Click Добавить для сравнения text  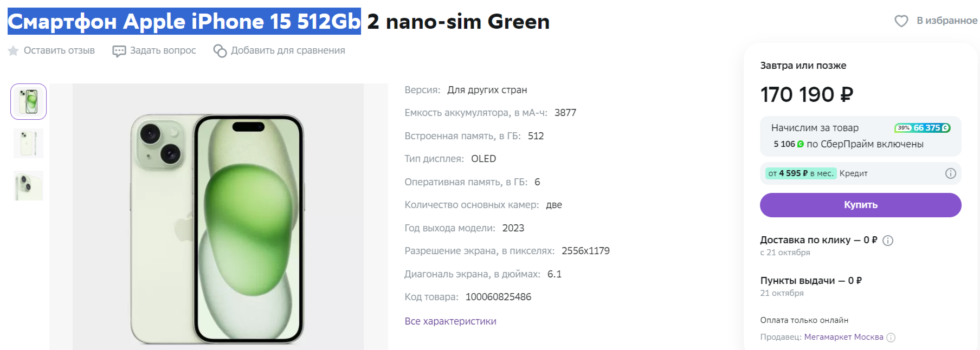(x=288, y=50)
